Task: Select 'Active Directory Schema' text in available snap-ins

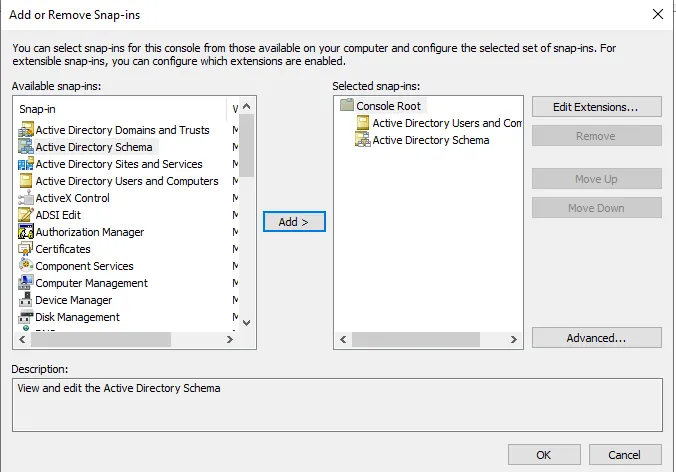Action: (94, 147)
